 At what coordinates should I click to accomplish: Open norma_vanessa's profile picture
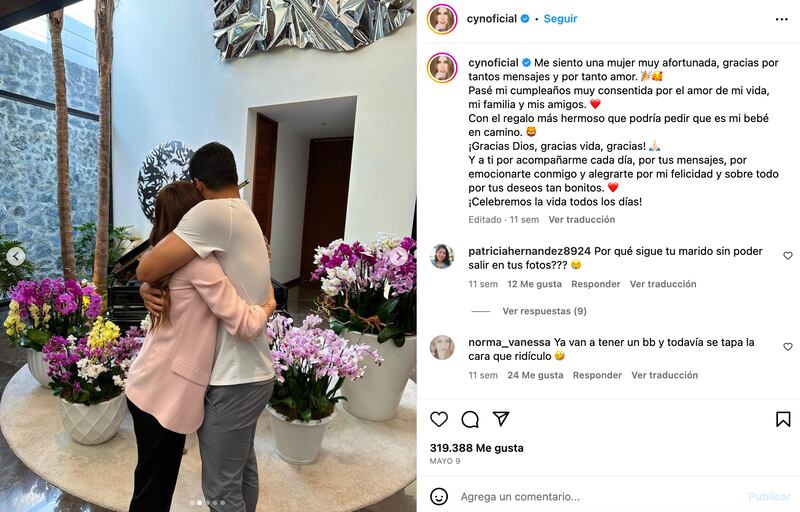(x=442, y=348)
